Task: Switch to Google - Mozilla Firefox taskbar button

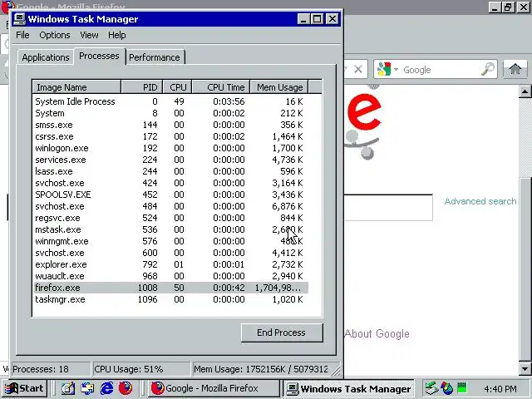Action: [213, 388]
